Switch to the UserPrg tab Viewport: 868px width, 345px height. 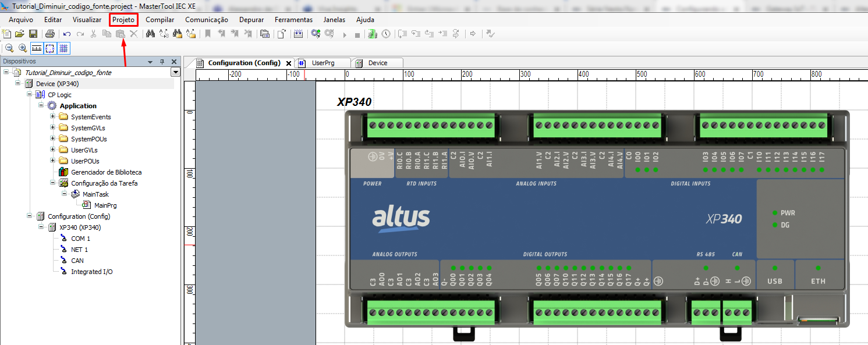(323, 63)
